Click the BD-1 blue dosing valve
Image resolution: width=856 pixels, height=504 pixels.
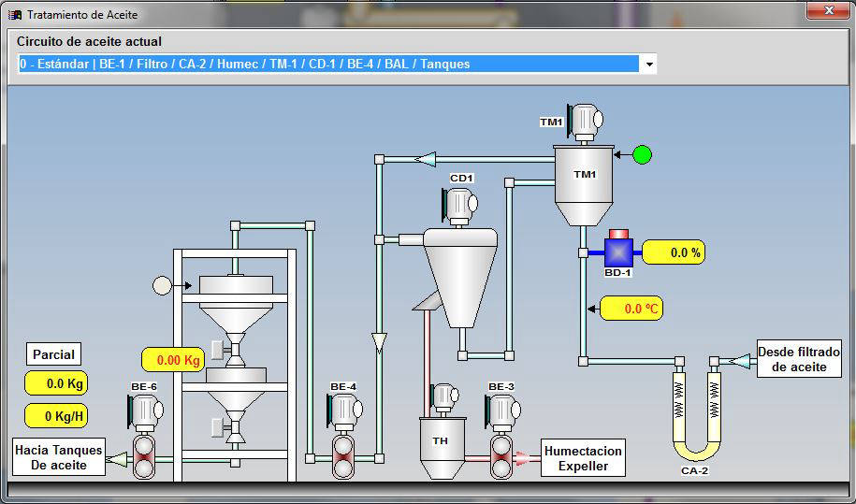coord(617,252)
